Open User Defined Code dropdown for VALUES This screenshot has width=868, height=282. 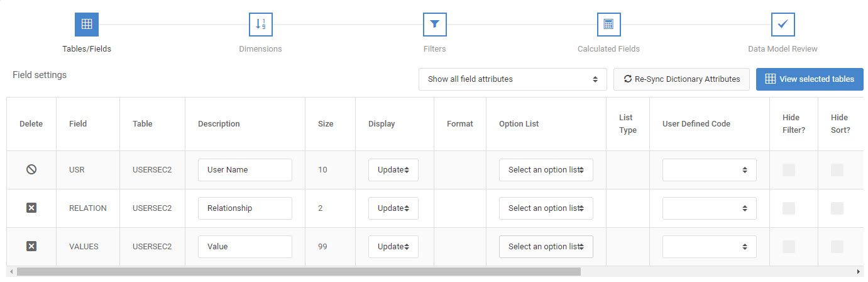tap(710, 247)
